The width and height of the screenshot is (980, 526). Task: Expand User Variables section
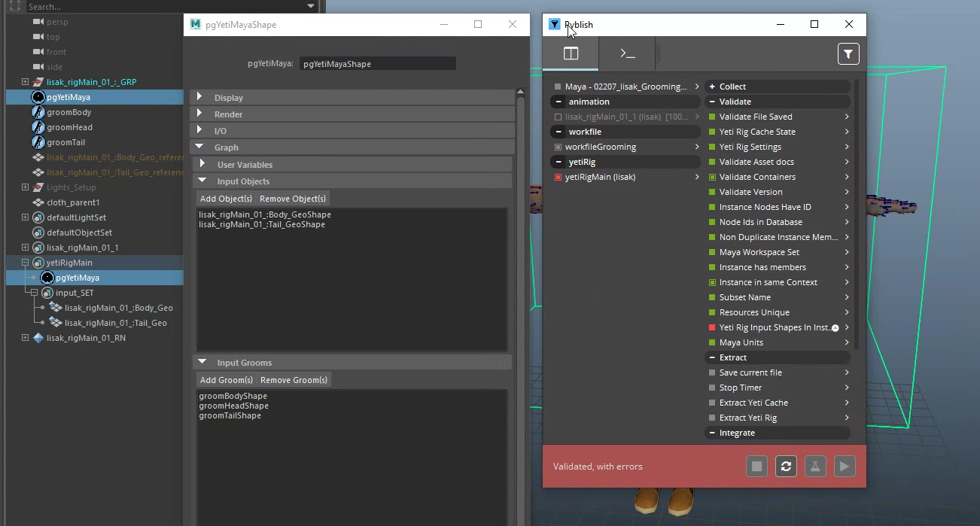click(202, 164)
